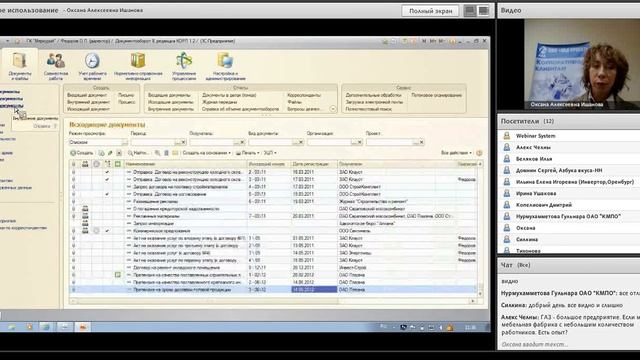Open the Совместная работа section
The image size is (640, 360).
(56, 65)
